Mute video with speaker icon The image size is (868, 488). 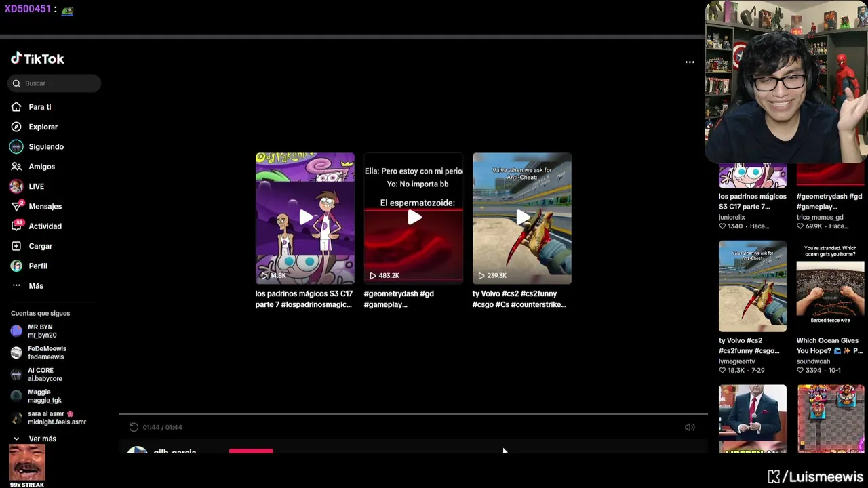690,427
